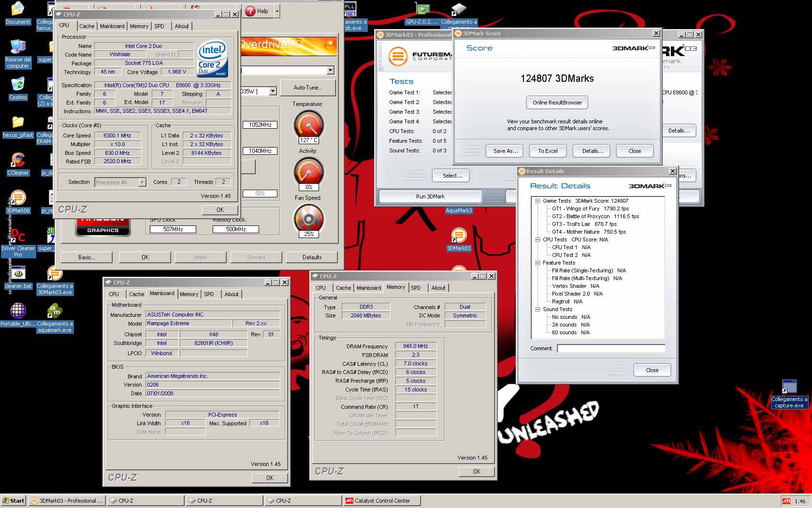Open Catalyst Control Center taskbar item
Screen dimensions: 812x508
point(381,501)
